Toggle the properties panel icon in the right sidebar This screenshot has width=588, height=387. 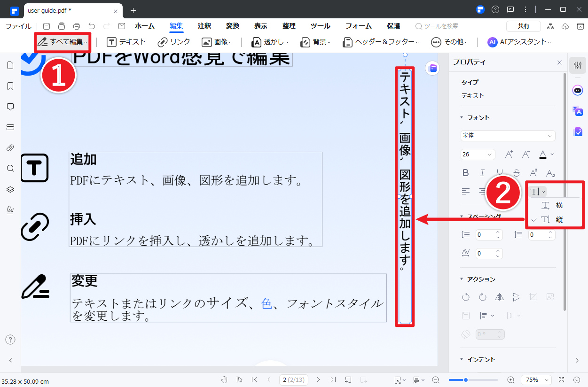(x=578, y=66)
